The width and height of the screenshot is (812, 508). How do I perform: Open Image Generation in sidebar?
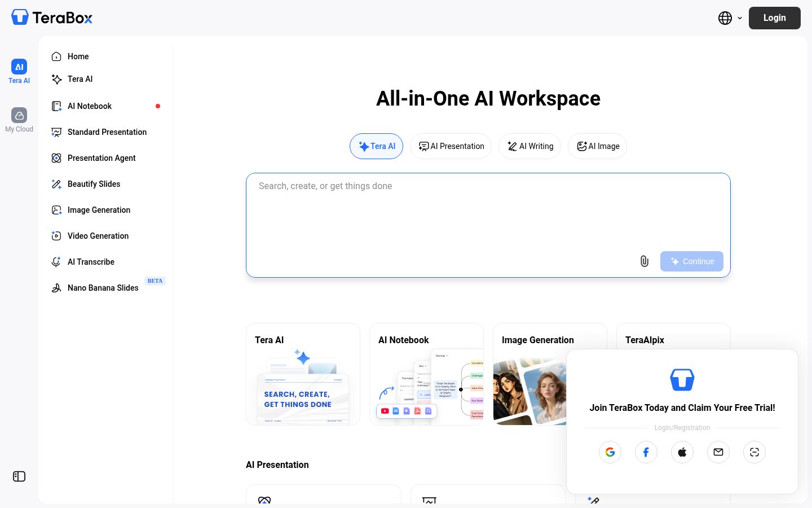(x=106, y=210)
